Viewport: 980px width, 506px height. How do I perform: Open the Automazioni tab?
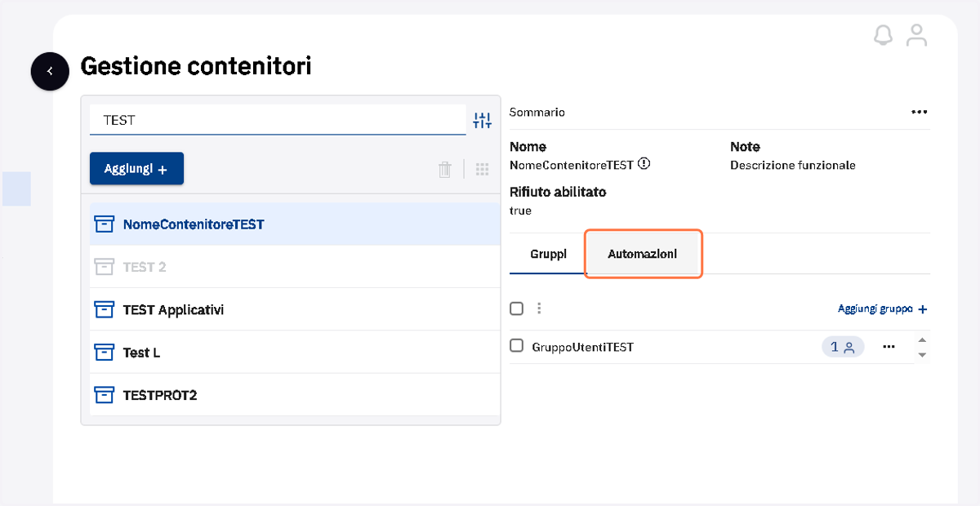click(x=643, y=254)
